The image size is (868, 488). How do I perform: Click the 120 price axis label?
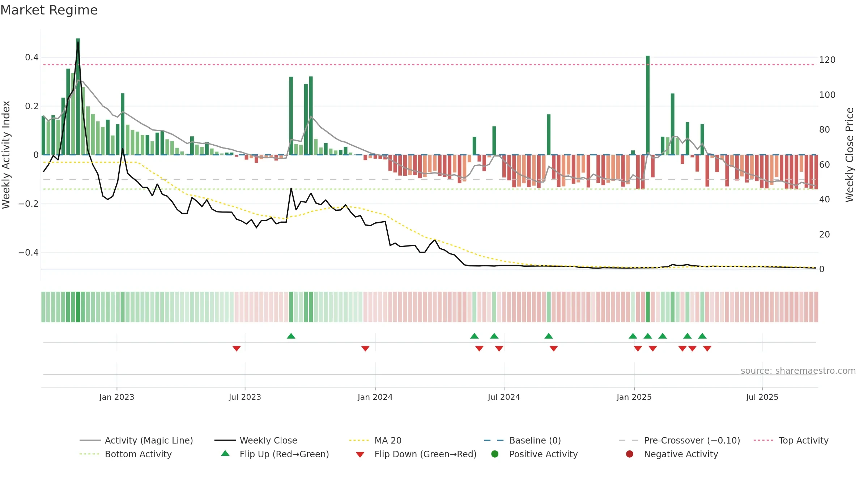(x=827, y=60)
